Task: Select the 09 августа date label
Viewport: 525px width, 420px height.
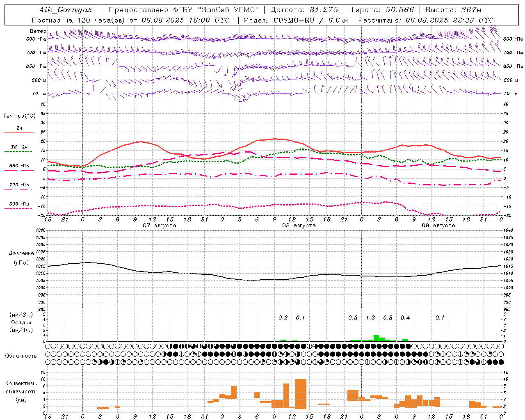Action: (x=438, y=226)
